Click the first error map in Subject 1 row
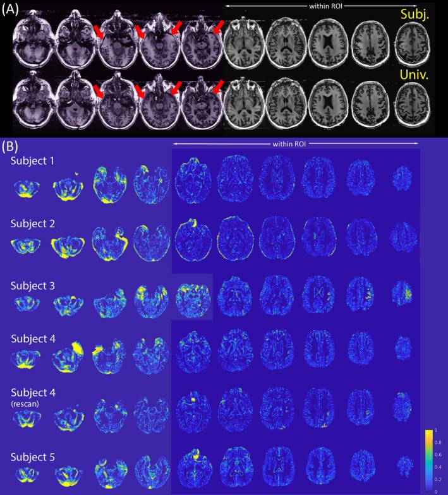448x495 pixels. (x=27, y=189)
